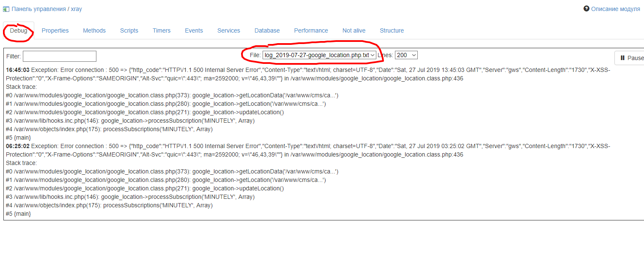The image size is (644, 264).
Task: Go to the Scripts tab
Action: point(129,30)
